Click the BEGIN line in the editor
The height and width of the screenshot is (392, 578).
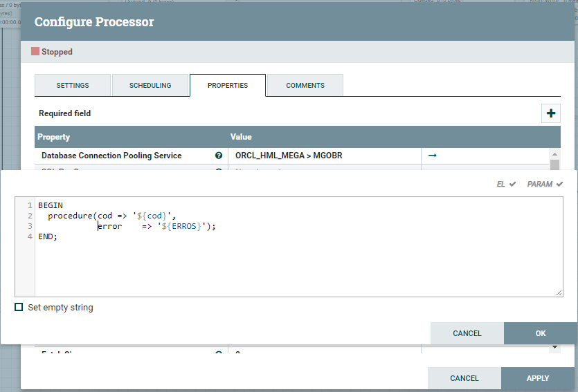tap(51, 205)
